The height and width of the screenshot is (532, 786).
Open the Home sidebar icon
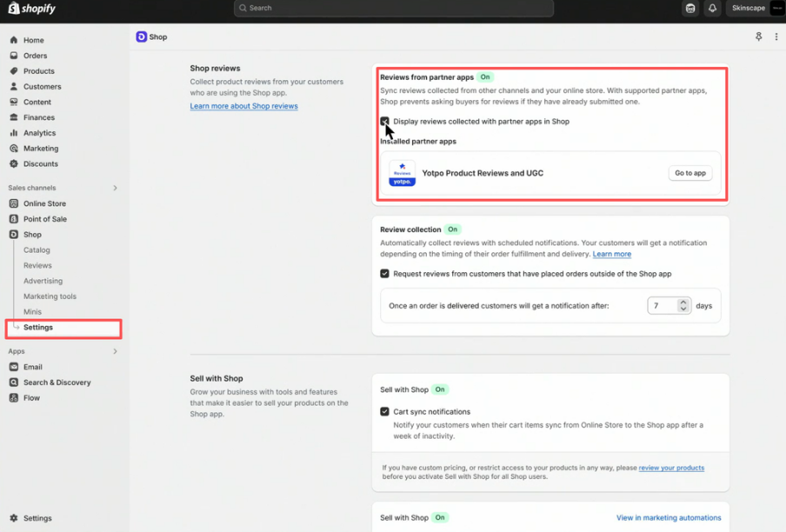coord(14,41)
